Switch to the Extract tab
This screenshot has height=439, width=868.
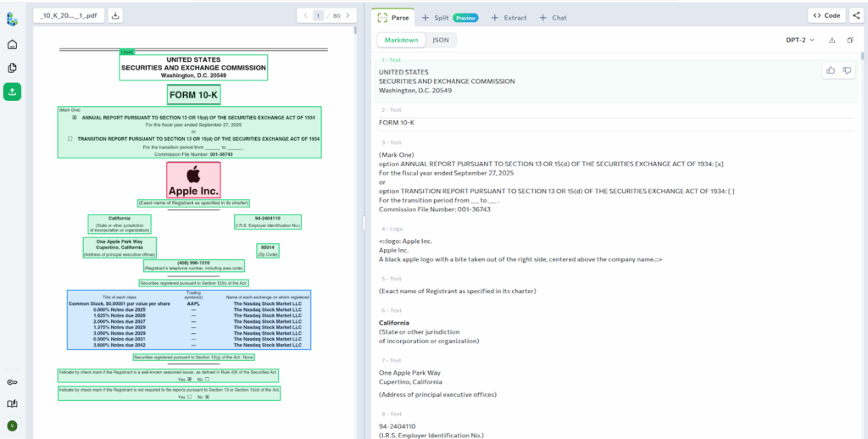point(509,17)
